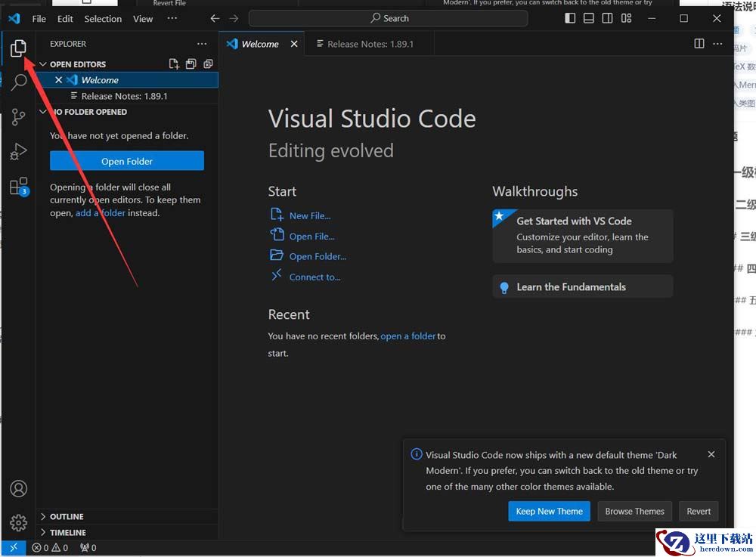Open the overflow menu ellipsis in menu bar
Image resolution: width=756 pixels, height=557 pixels.
pyautogui.click(x=172, y=18)
